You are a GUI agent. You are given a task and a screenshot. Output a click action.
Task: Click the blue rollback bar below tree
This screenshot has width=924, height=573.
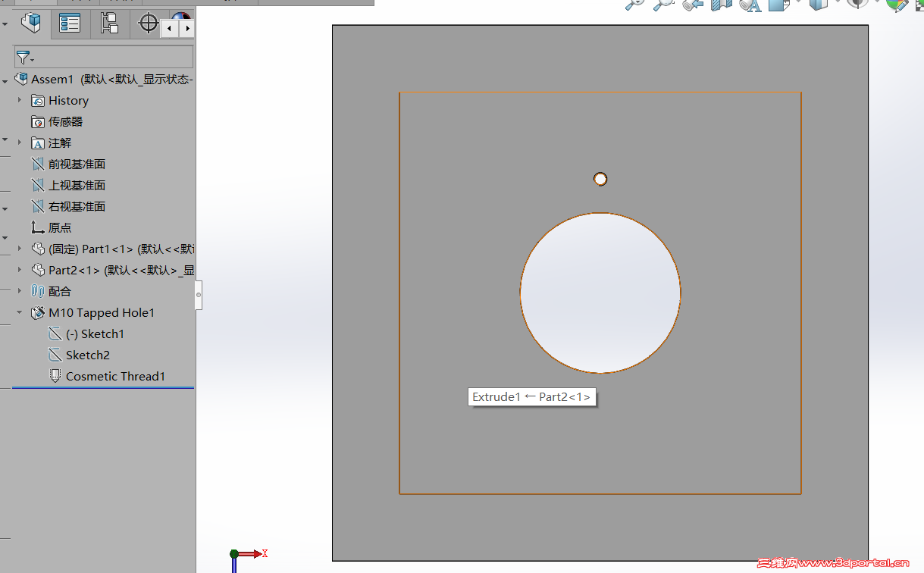[103, 388]
